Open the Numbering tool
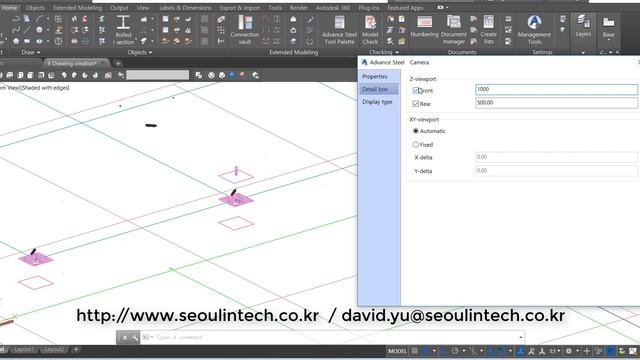 pyautogui.click(x=424, y=27)
